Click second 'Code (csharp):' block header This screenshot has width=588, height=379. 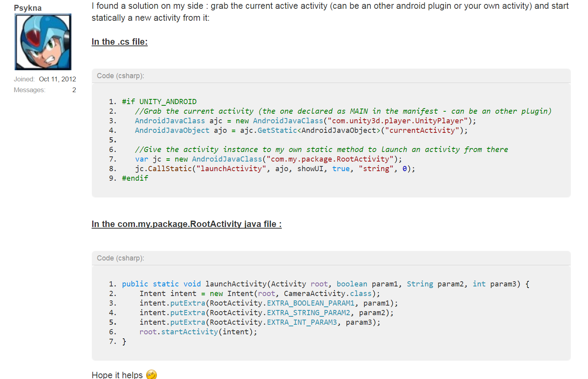[331, 258]
